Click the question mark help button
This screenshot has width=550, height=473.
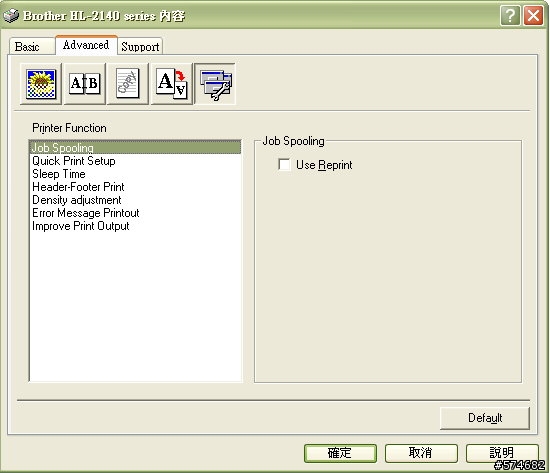coord(510,15)
